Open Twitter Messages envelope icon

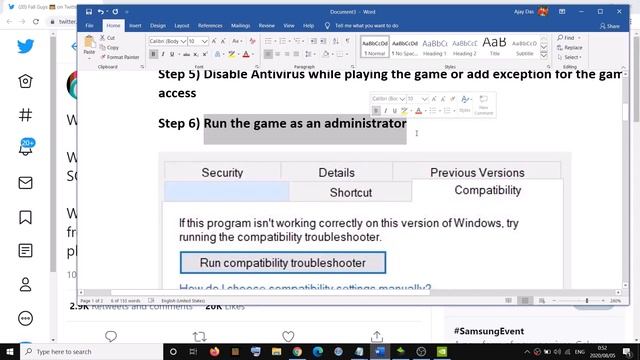(25, 183)
